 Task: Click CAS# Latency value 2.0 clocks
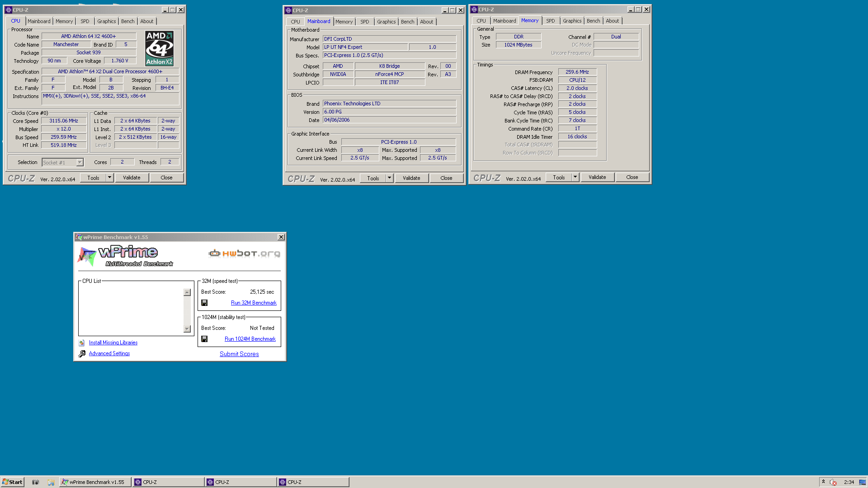coord(577,88)
